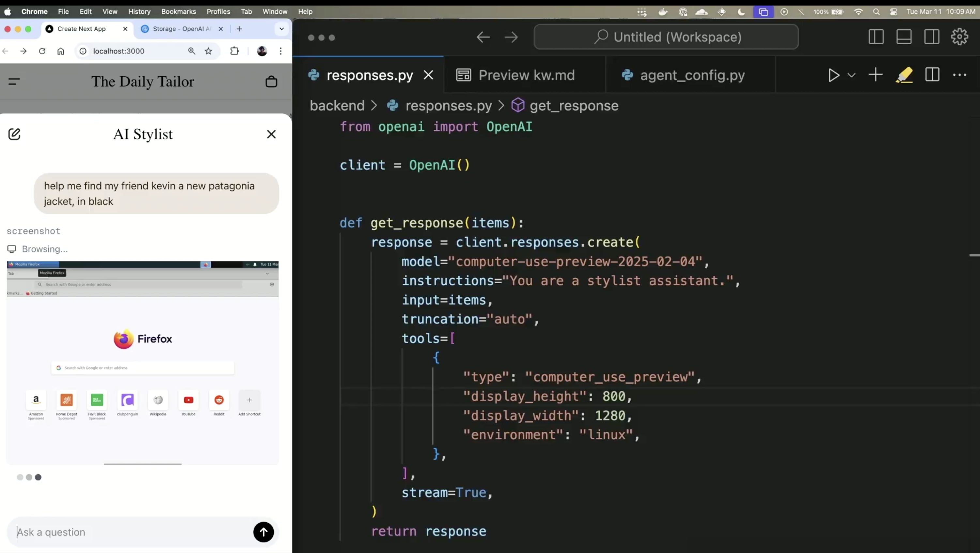Open editor more actions ellipsis
The height and width of the screenshot is (553, 980).
959,75
